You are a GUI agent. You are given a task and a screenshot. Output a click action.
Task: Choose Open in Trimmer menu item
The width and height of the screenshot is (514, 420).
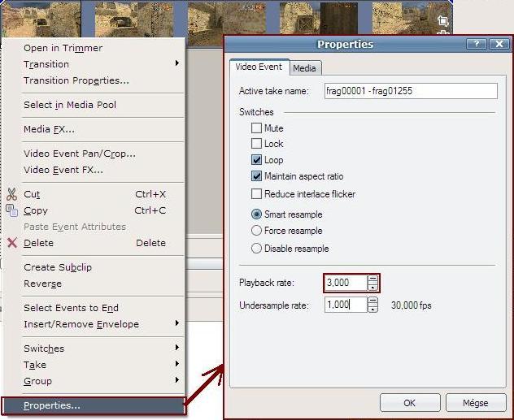click(x=63, y=48)
